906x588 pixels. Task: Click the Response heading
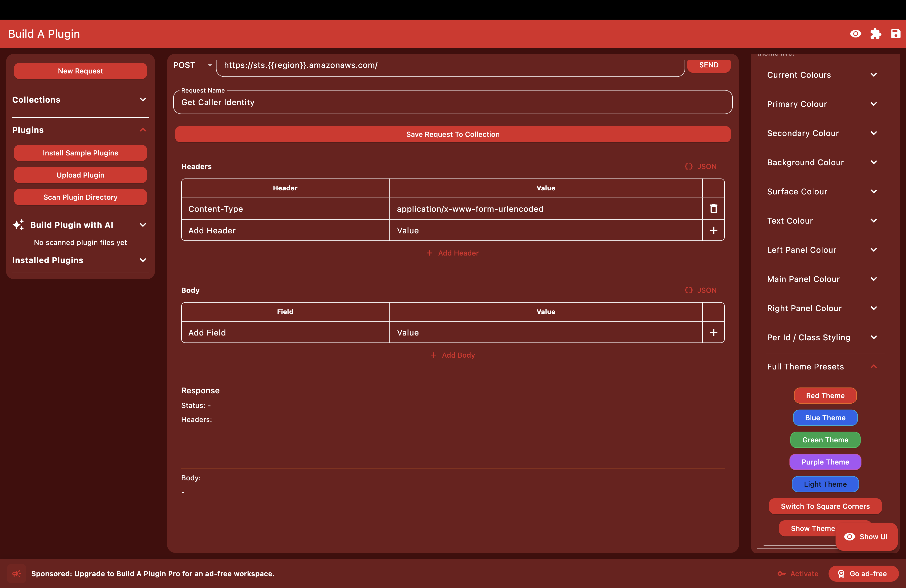200,391
